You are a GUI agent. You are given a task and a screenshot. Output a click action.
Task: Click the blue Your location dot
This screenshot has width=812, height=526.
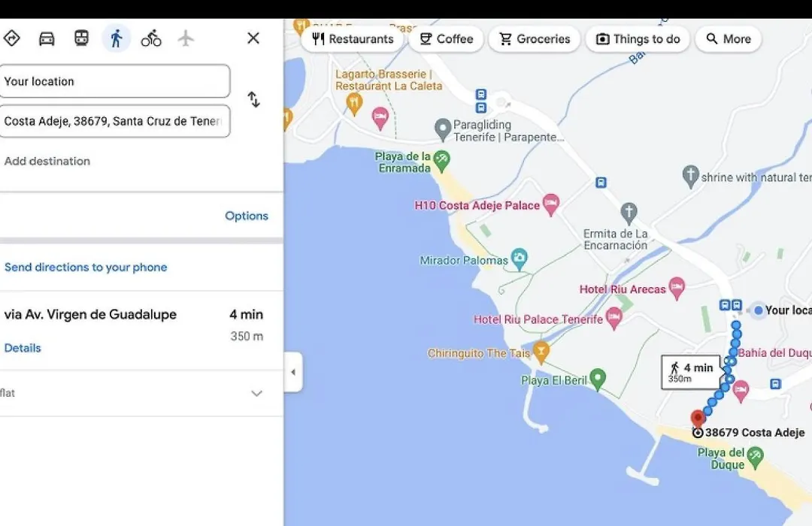click(759, 310)
